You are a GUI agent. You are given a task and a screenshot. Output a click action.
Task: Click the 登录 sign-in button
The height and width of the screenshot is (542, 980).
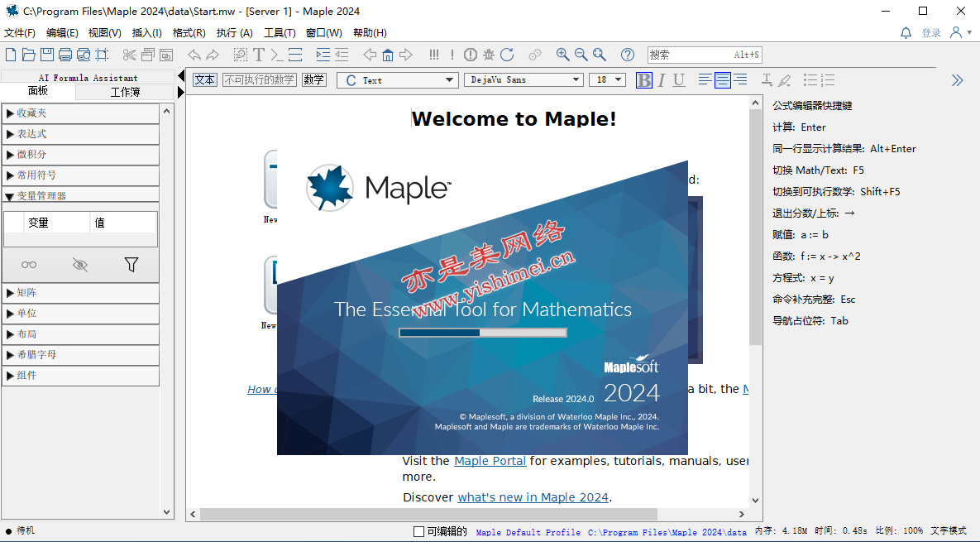(931, 32)
